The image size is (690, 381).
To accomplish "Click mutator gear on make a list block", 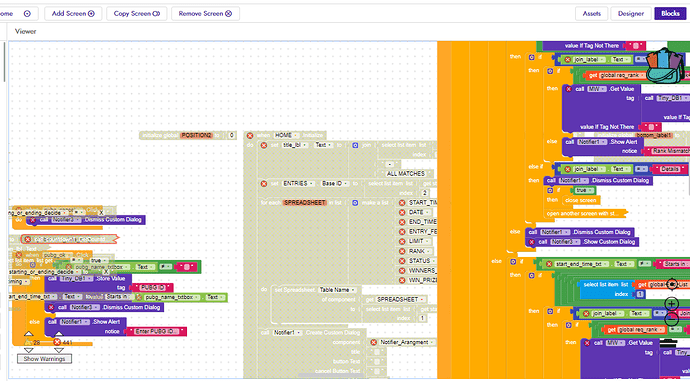I will 355,203.
